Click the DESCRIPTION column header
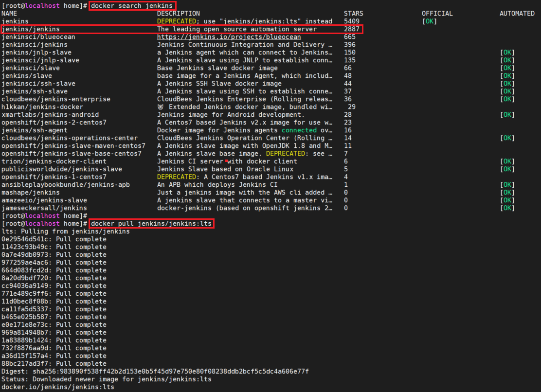 pos(179,14)
